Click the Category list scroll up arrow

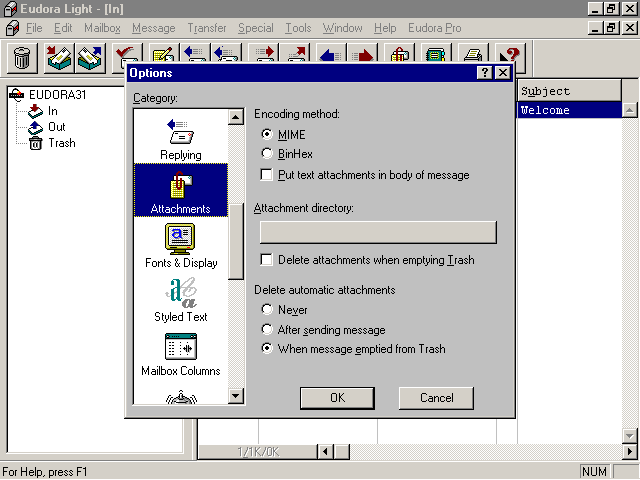click(236, 117)
